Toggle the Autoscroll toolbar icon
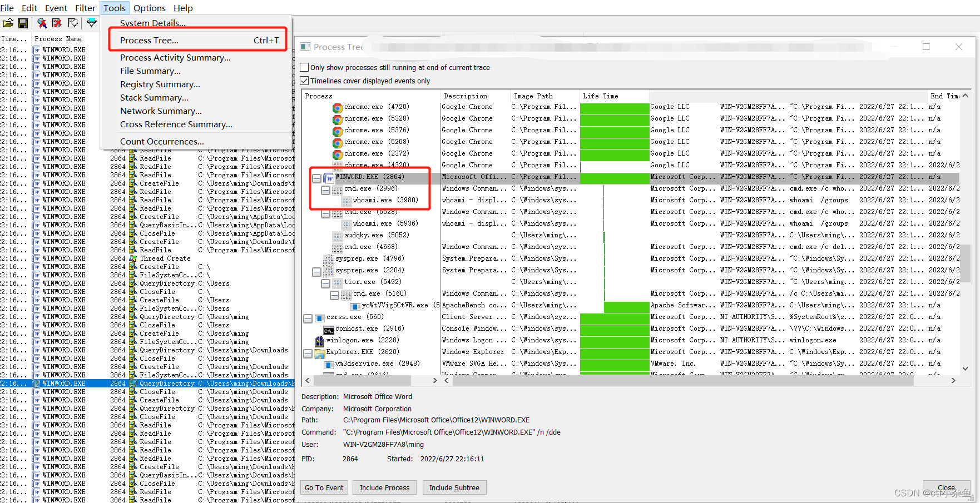The height and width of the screenshot is (503, 980). tap(57, 23)
